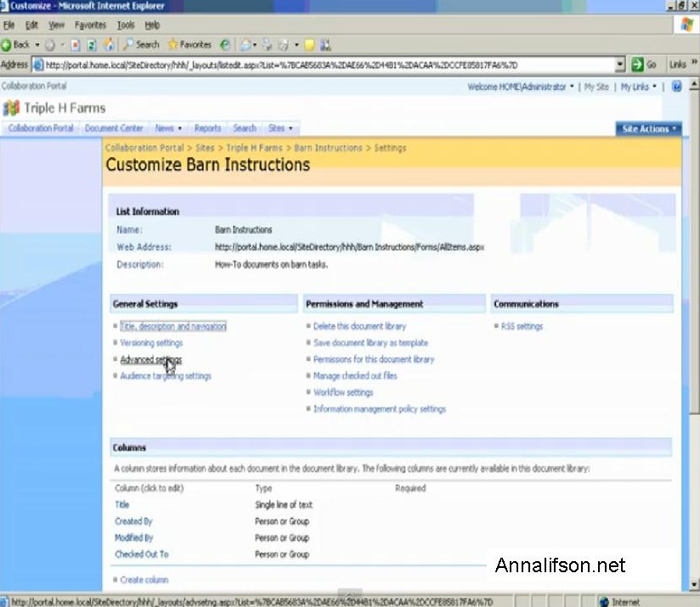
Task: Click the Mail toolbar icon
Action: tap(246, 45)
